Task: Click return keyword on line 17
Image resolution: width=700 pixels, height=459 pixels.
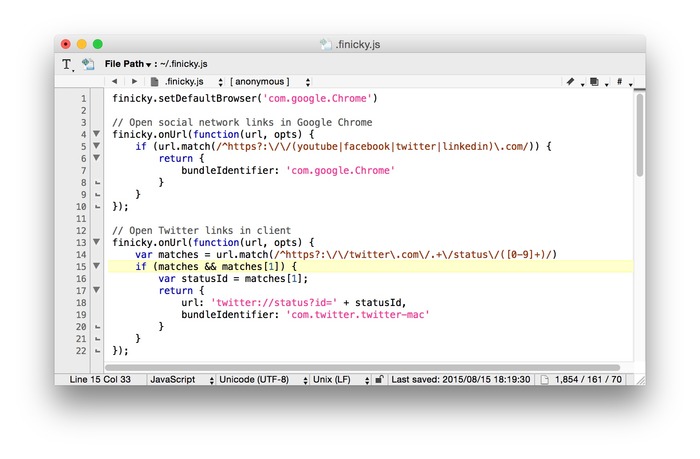Action: (x=175, y=291)
